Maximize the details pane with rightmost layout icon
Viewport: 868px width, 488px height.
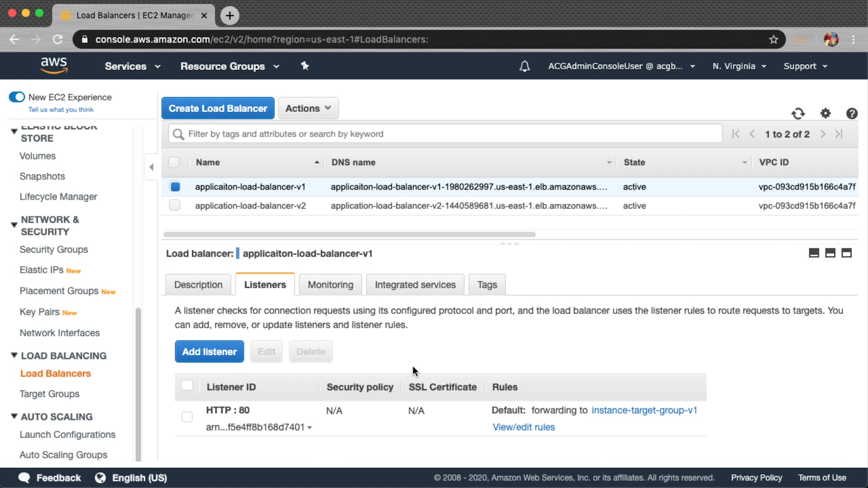click(x=846, y=253)
